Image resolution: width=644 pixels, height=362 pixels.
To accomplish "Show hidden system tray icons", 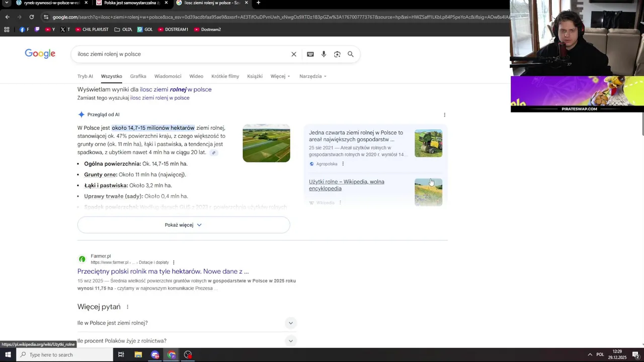I will (x=590, y=355).
